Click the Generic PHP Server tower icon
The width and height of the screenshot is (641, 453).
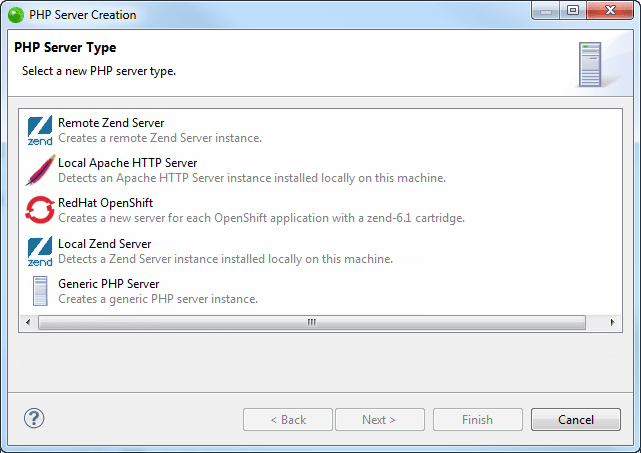point(40,291)
